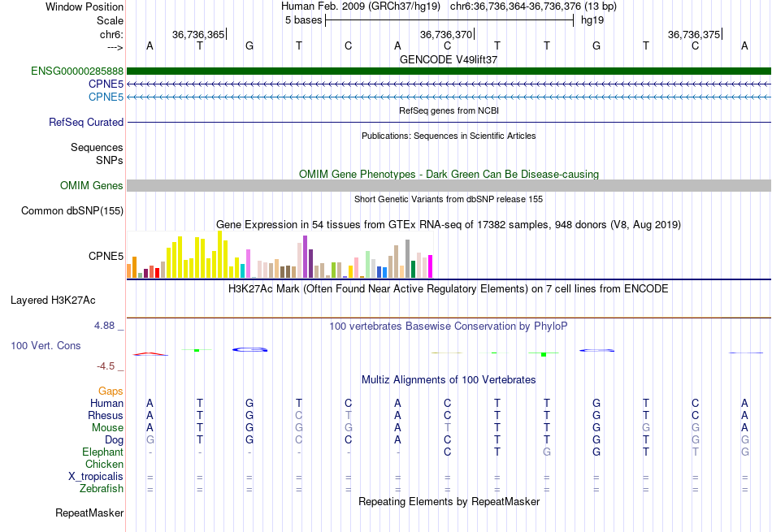Click the hg19 label beside the scale bar
Screen dimensions: 772x532
(x=592, y=20)
